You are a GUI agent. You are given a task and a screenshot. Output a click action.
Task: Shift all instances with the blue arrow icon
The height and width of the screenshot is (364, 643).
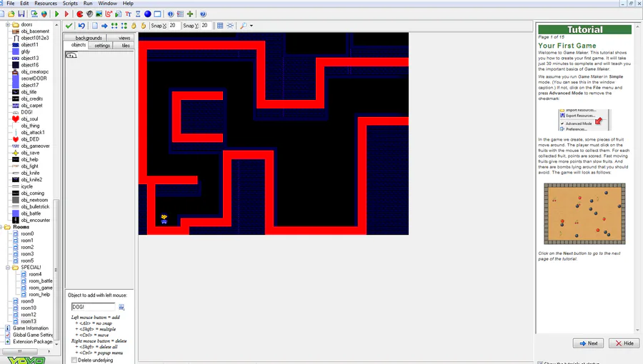pyautogui.click(x=104, y=26)
